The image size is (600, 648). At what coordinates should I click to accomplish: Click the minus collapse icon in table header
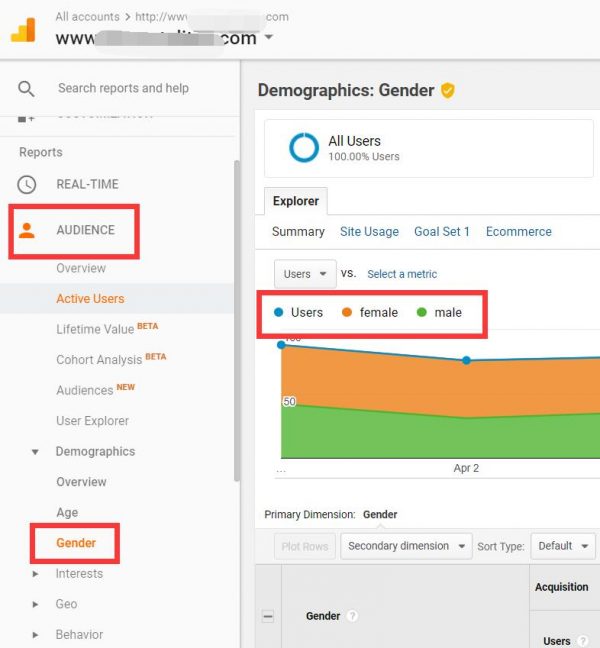point(268,617)
